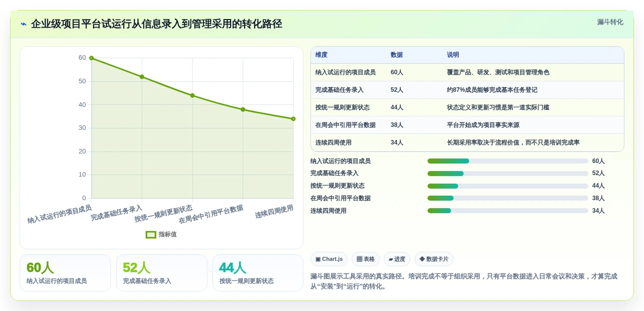644x311 pixels.
Task: Click the chart data point at 60
Action: 91,58
